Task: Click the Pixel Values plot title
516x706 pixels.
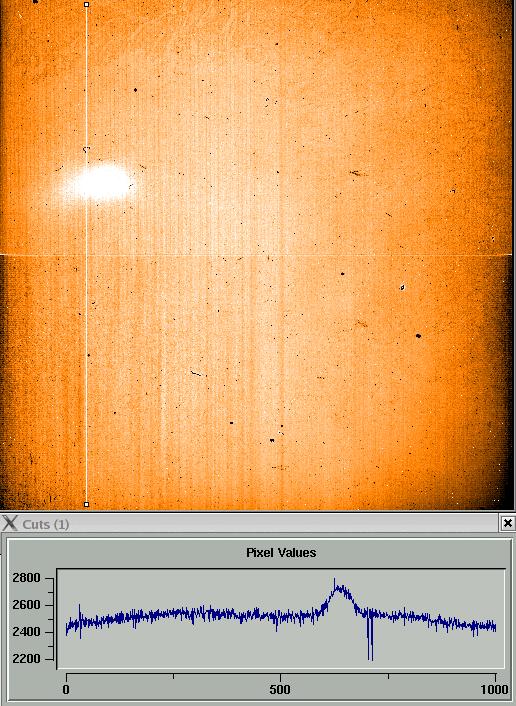Action: [281, 552]
